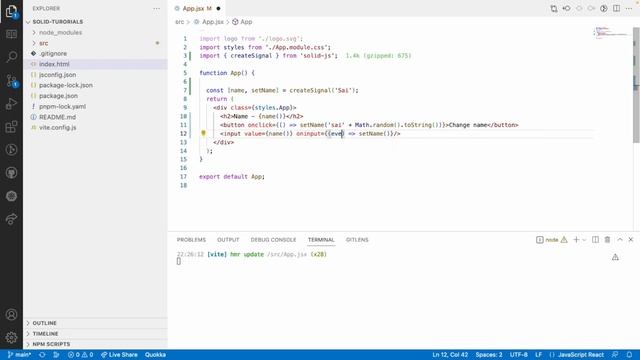Maximize panel using the up chevron

click(x=620, y=240)
